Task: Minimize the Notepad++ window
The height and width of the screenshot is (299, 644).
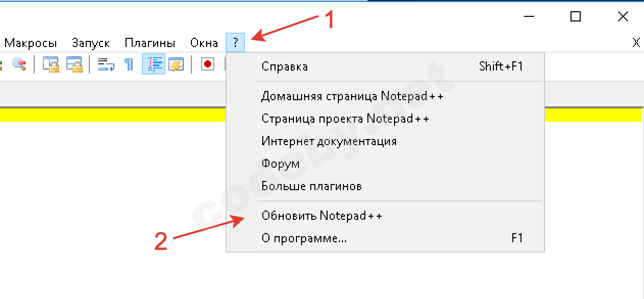Action: pos(529,16)
